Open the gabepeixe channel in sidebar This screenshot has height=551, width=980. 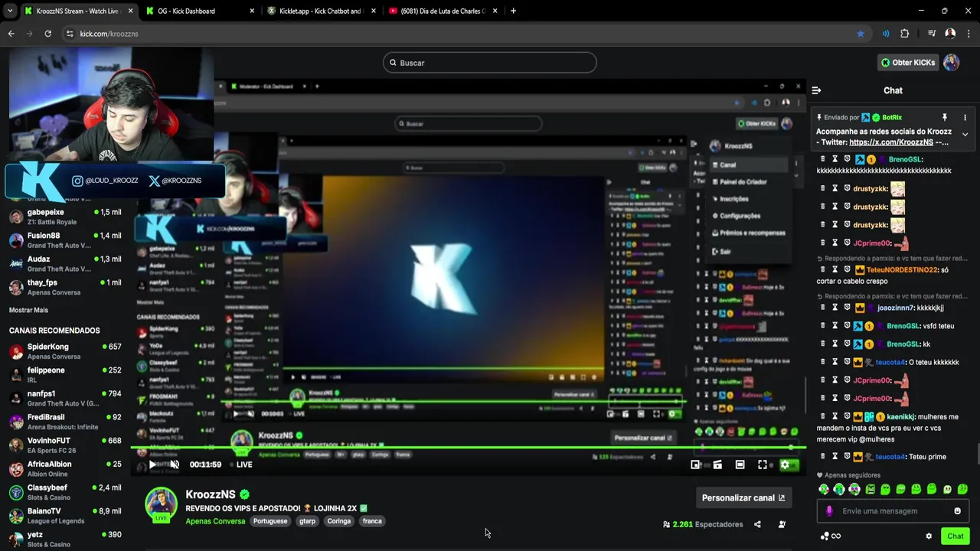65,217
